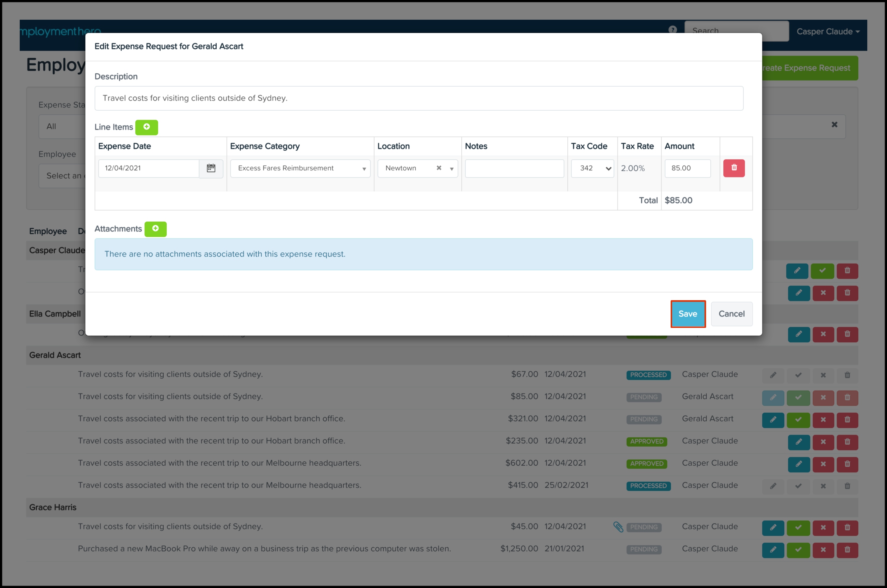Cancel editing the expense request

pos(731,314)
